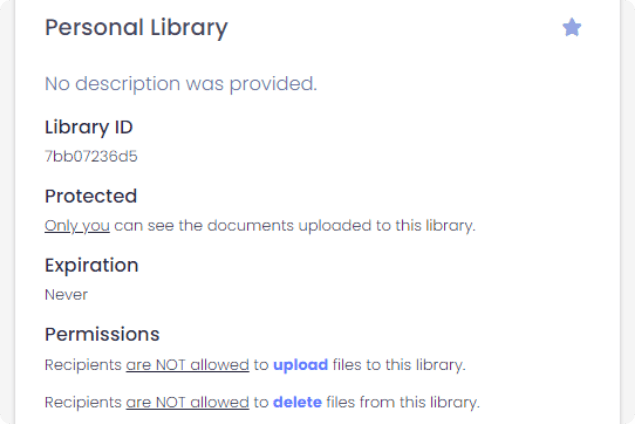The height and width of the screenshot is (424, 635).
Task: Click 'Recipients' in the upload permission line
Action: (83, 364)
